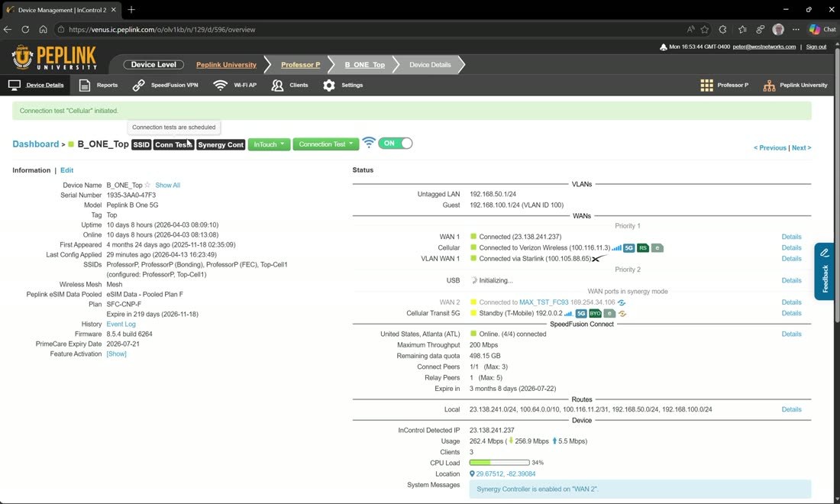The image size is (840, 504).
Task: Open the Settings gear icon
Action: click(x=329, y=86)
